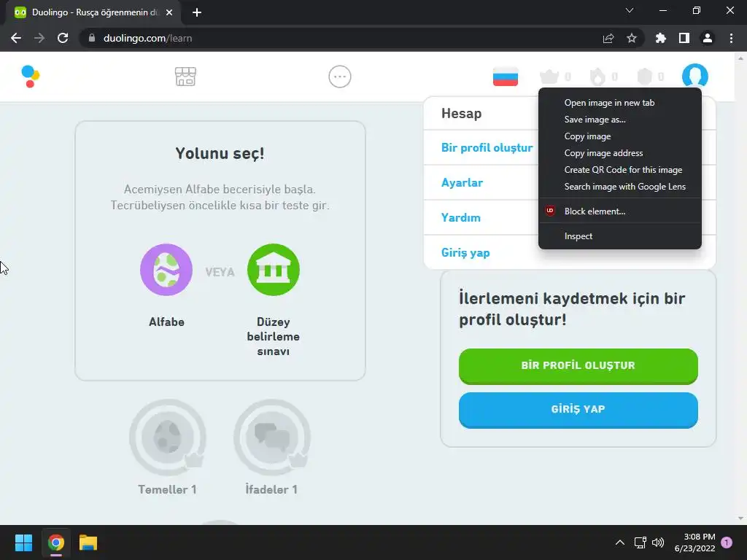The height and width of the screenshot is (560, 747).
Task: Open the locked İfadeler 1 skill
Action: coord(272,437)
